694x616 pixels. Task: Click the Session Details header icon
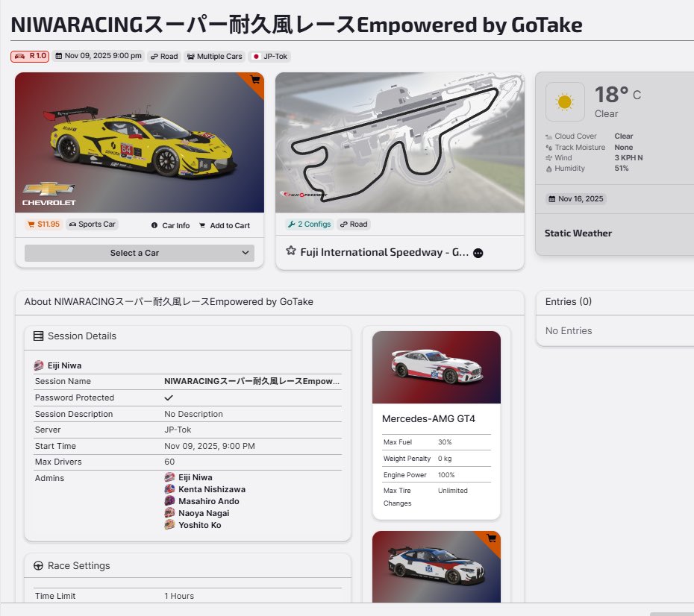tap(39, 336)
